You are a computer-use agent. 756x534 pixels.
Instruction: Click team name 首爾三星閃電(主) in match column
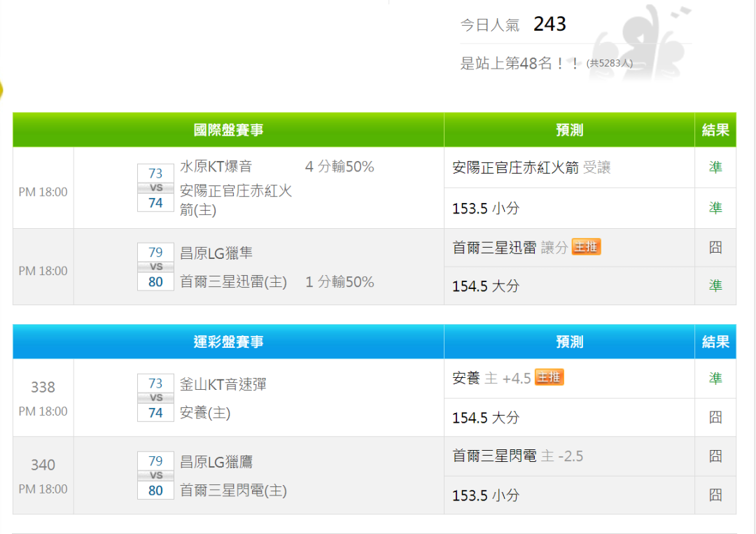click(x=233, y=491)
